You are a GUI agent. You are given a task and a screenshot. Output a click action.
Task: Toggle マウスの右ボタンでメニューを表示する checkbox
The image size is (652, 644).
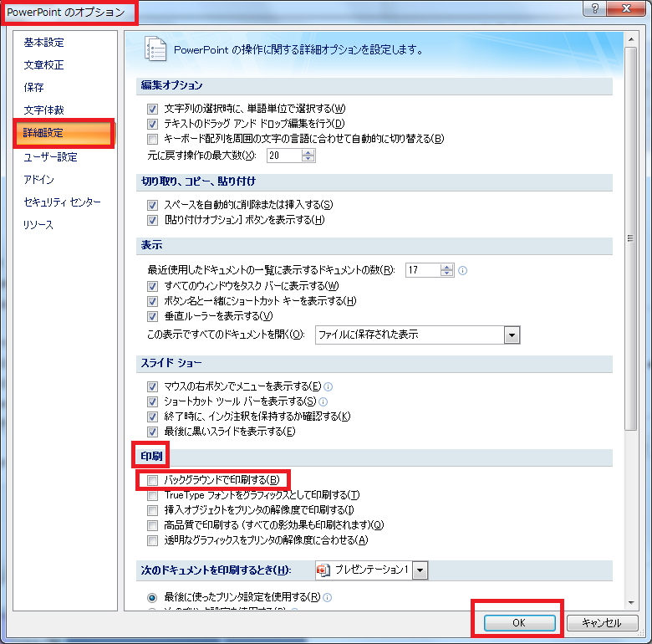tap(153, 387)
